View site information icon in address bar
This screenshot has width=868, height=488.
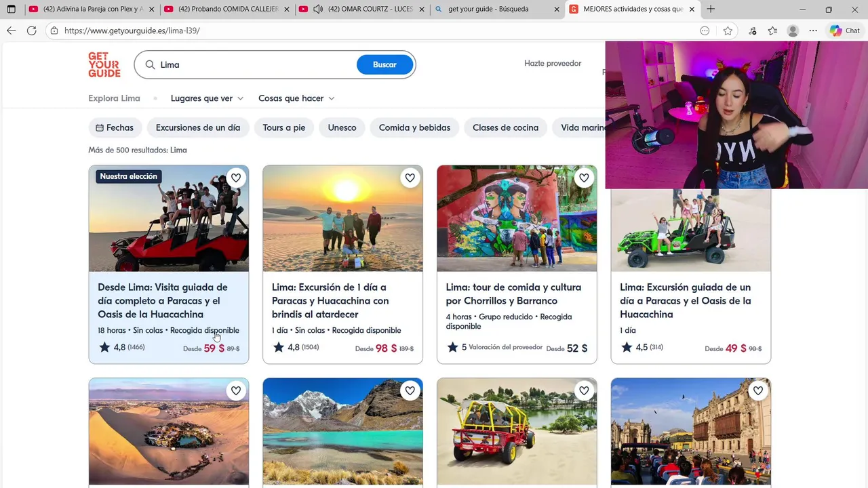click(54, 30)
